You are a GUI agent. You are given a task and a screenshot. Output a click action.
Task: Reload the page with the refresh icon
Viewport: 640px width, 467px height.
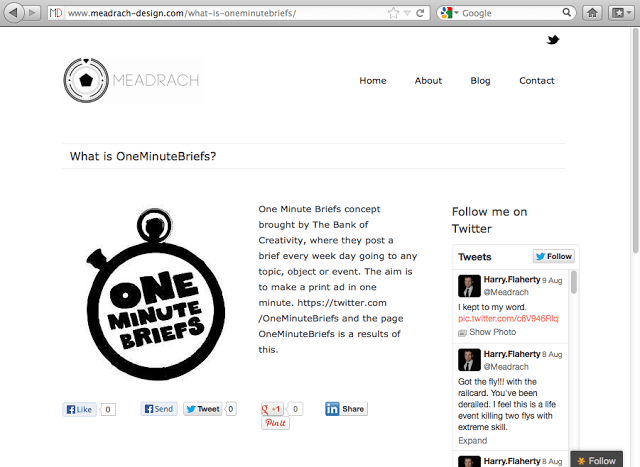point(420,13)
